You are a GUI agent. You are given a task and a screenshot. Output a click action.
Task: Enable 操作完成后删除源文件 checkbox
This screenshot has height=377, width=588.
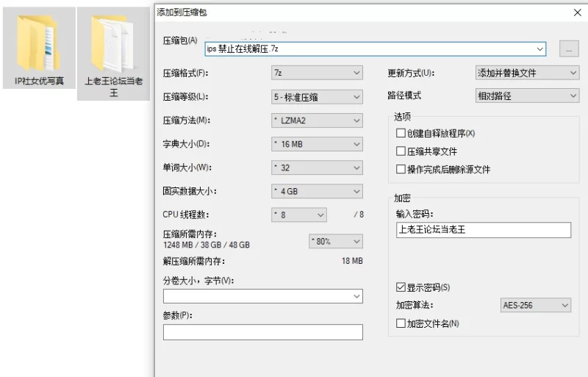[401, 169]
